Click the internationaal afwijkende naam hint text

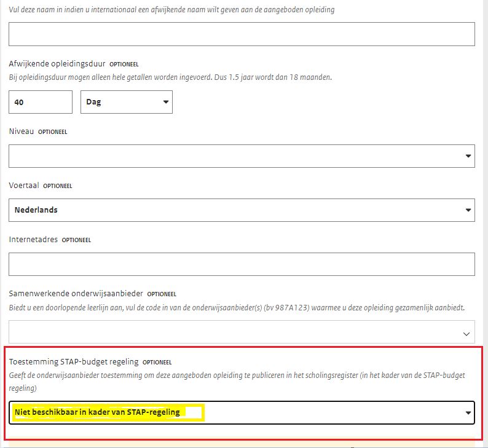click(x=171, y=10)
